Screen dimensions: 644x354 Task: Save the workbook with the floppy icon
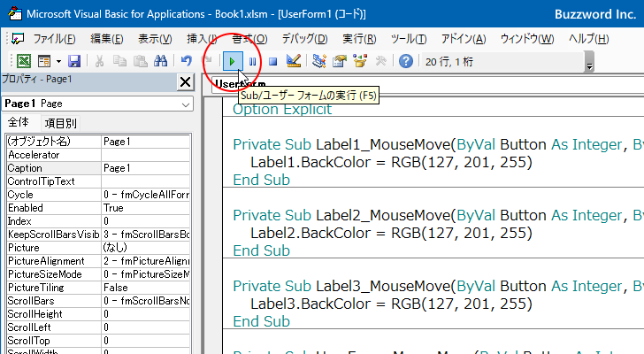click(74, 61)
